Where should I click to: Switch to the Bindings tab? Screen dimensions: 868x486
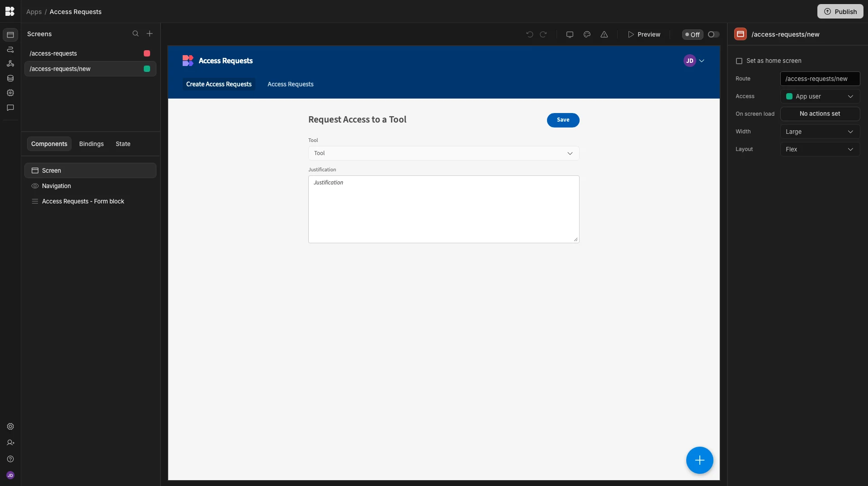(91, 144)
